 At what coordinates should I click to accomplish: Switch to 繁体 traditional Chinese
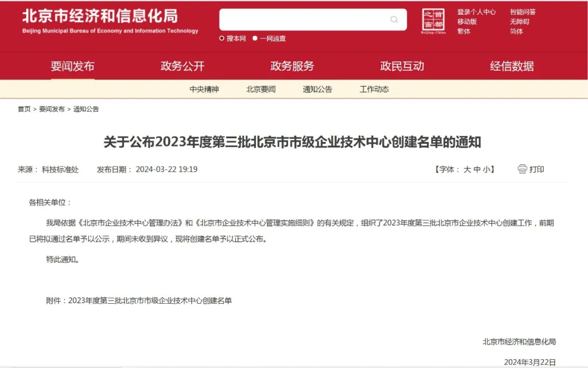point(464,32)
